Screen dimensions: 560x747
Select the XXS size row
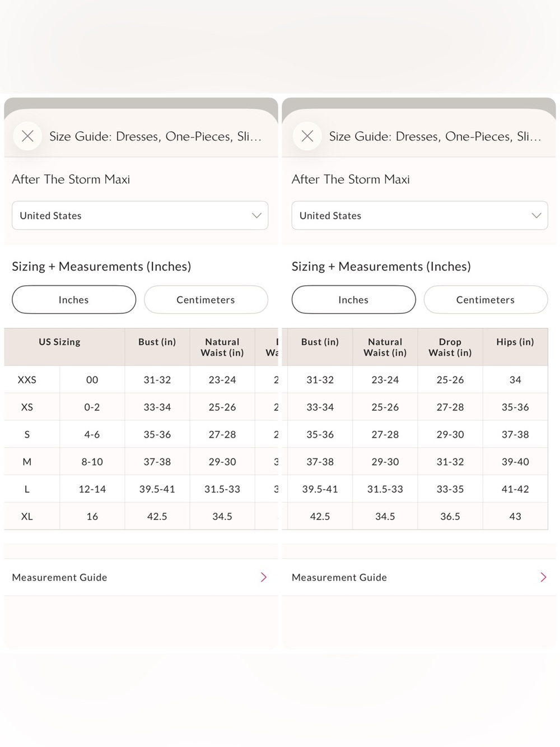[x=141, y=380]
